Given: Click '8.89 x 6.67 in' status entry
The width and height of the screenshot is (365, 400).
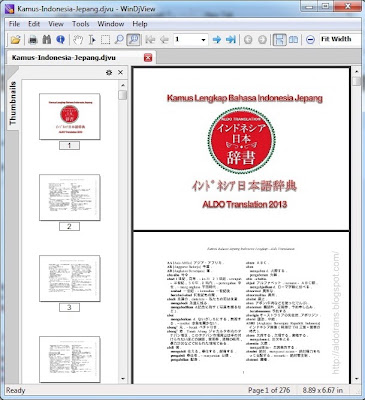Looking at the screenshot, I should pyautogui.click(x=322, y=390).
